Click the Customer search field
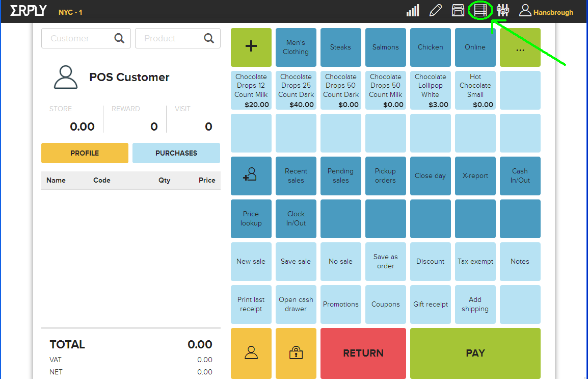 click(x=86, y=38)
